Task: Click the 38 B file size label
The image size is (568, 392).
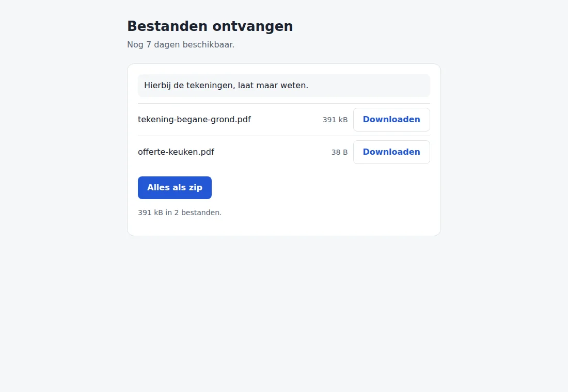Action: click(339, 152)
